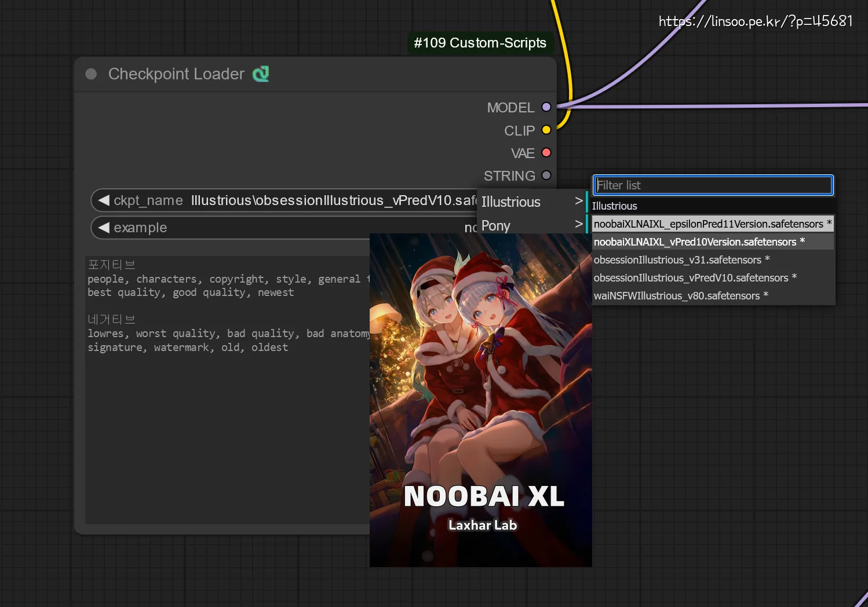Click the arrow next to Illustrious
Viewport: 868px width, 607px height.
pyautogui.click(x=578, y=201)
